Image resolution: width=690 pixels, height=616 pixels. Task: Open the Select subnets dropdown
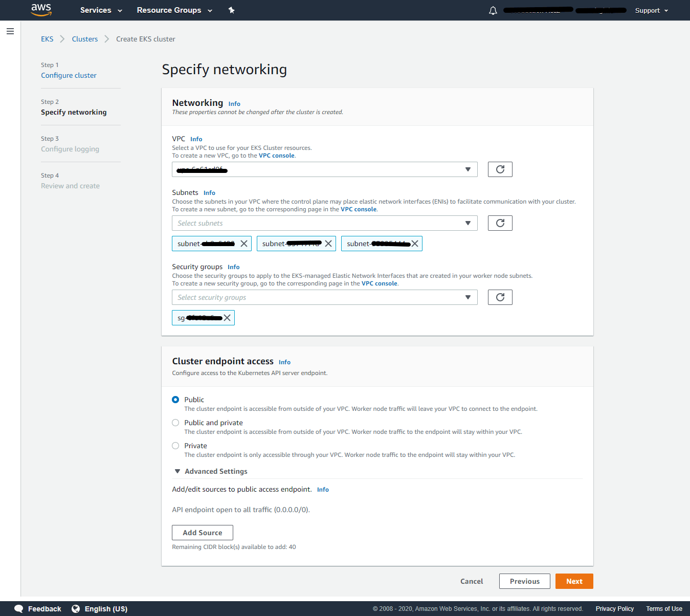coord(325,223)
